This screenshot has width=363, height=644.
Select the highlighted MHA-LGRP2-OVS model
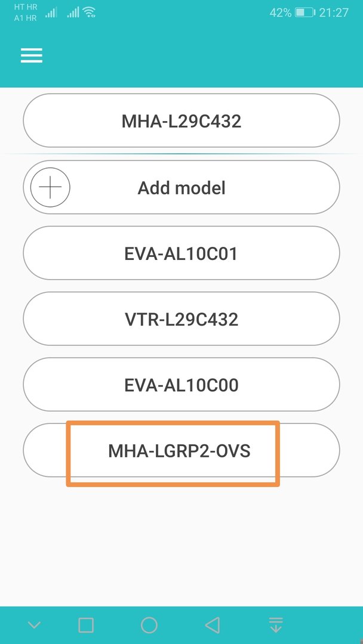[x=181, y=451]
